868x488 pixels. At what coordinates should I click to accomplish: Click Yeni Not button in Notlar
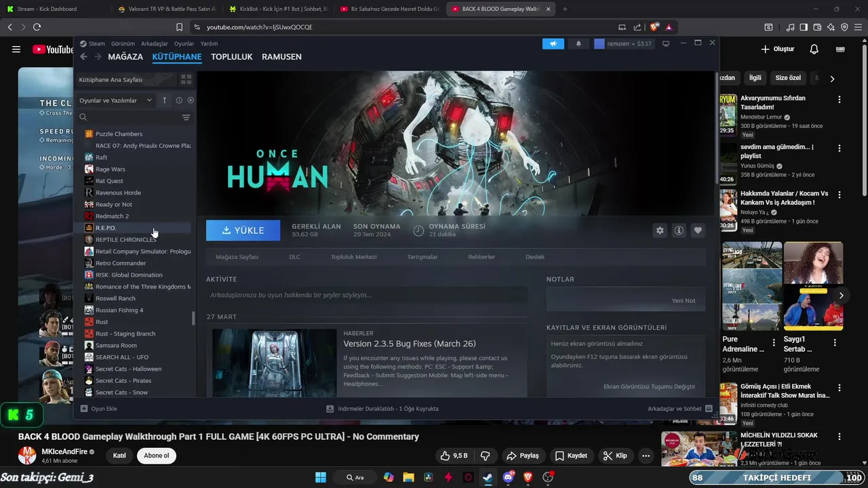tap(684, 300)
